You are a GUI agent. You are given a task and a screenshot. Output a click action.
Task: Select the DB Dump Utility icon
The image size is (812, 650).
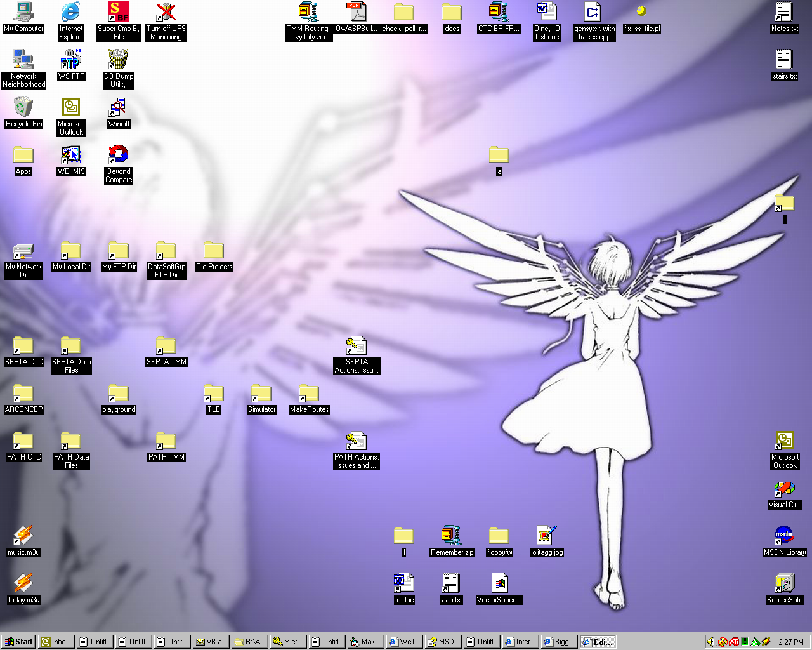119,60
